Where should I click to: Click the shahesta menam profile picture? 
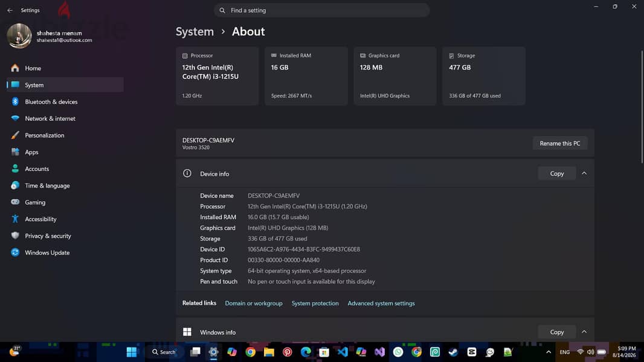pyautogui.click(x=19, y=36)
